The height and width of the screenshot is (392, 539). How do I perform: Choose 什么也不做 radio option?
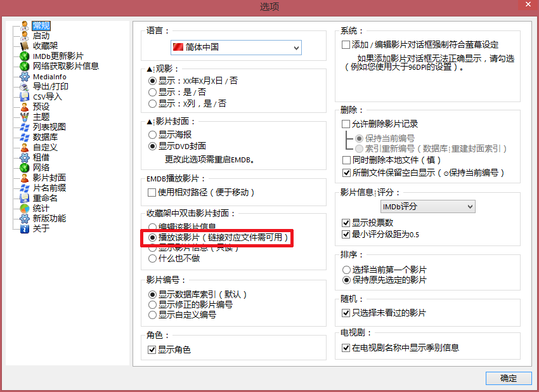[152, 258]
